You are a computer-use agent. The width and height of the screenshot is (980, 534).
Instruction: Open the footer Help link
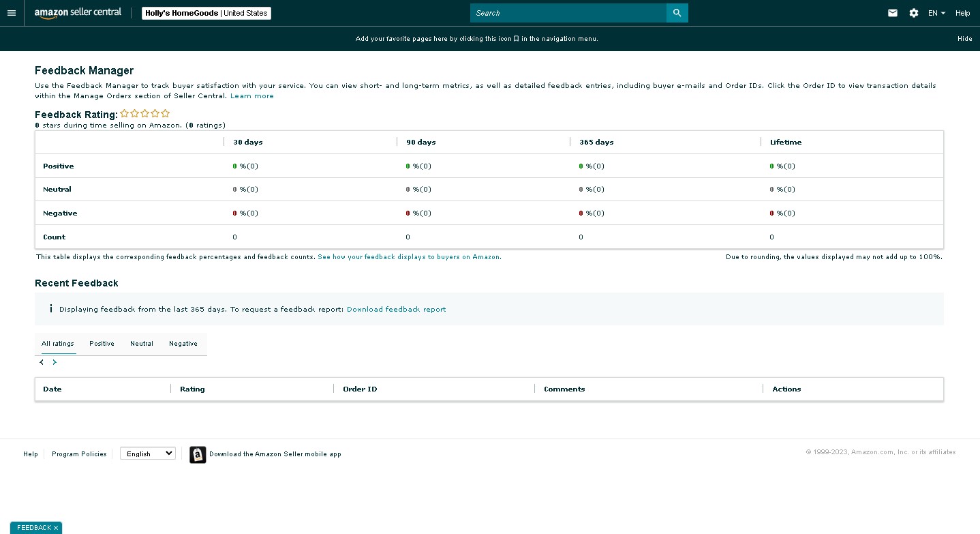(31, 454)
